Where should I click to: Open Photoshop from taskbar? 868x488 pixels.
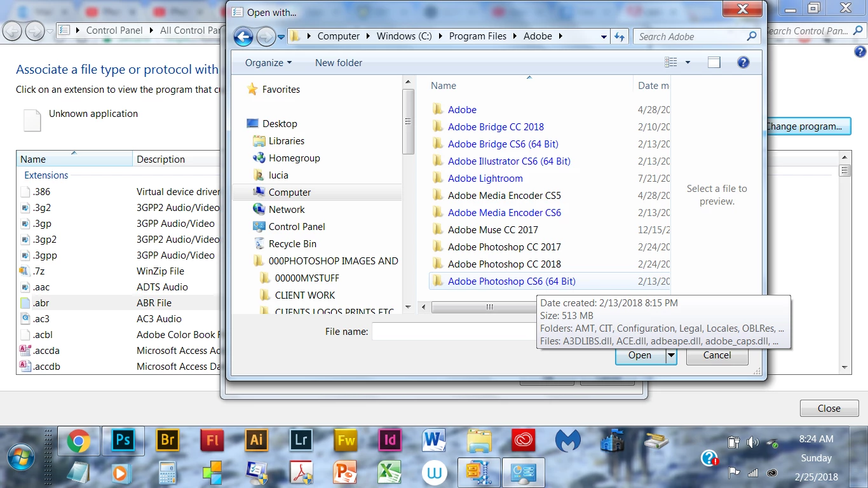click(x=123, y=440)
